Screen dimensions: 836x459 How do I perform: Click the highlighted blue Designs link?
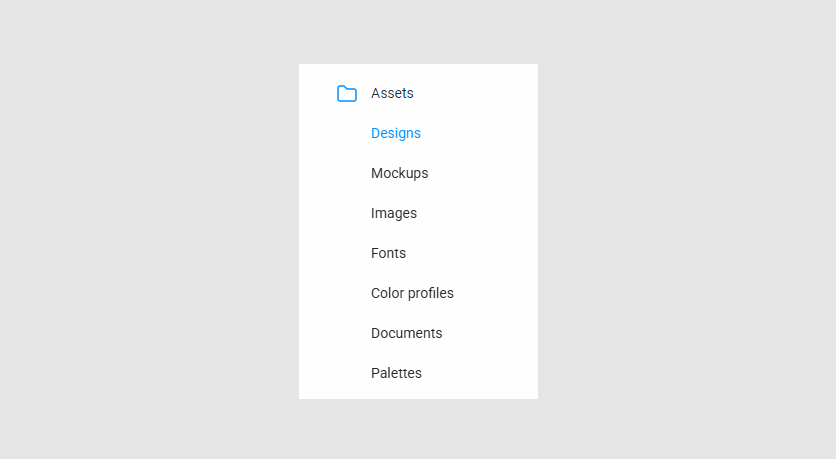(396, 133)
